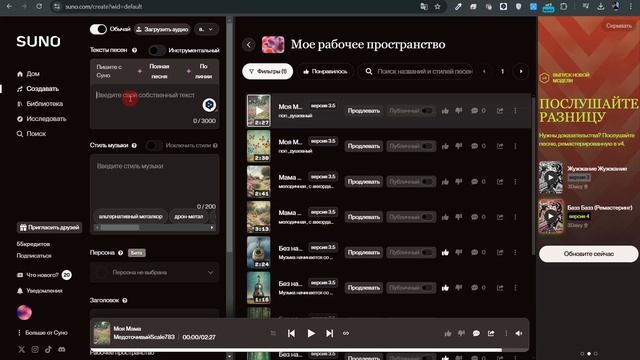Click the right arrow of the style tags scrollbar
The width and height of the screenshot is (640, 360).
point(212,228)
